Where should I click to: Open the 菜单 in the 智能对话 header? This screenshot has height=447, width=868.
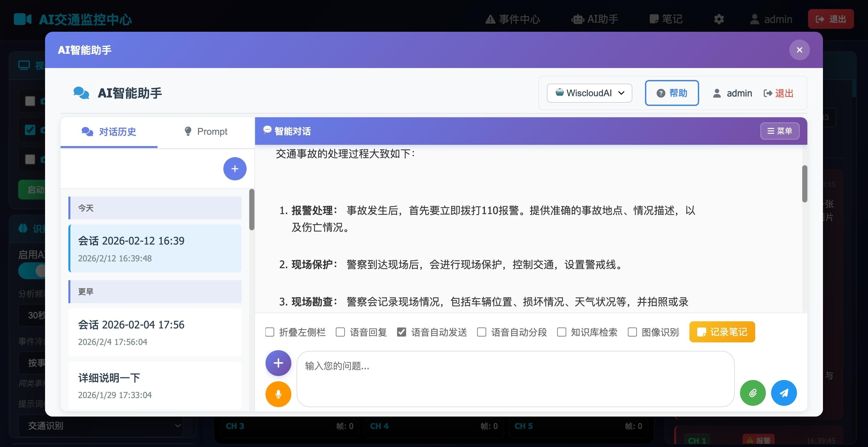(780, 131)
